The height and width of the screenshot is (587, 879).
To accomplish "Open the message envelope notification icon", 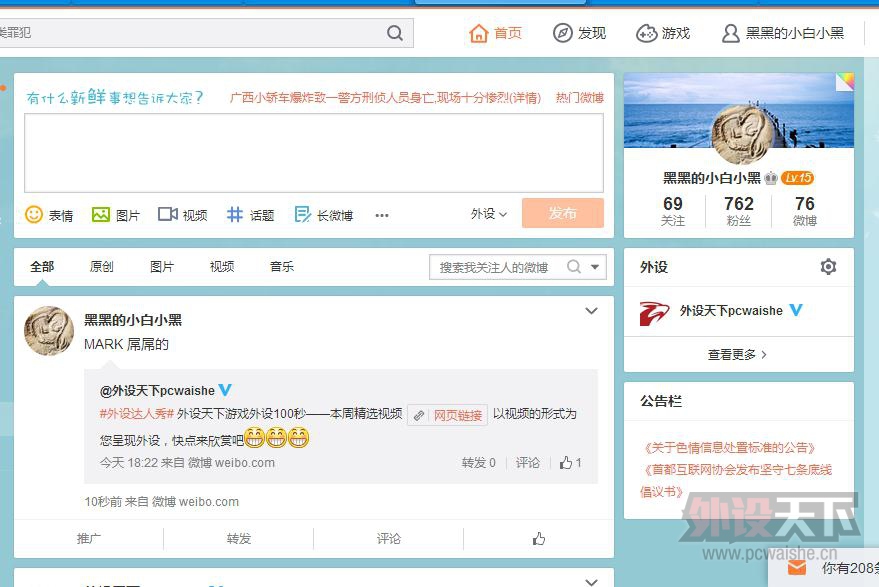I will [797, 568].
